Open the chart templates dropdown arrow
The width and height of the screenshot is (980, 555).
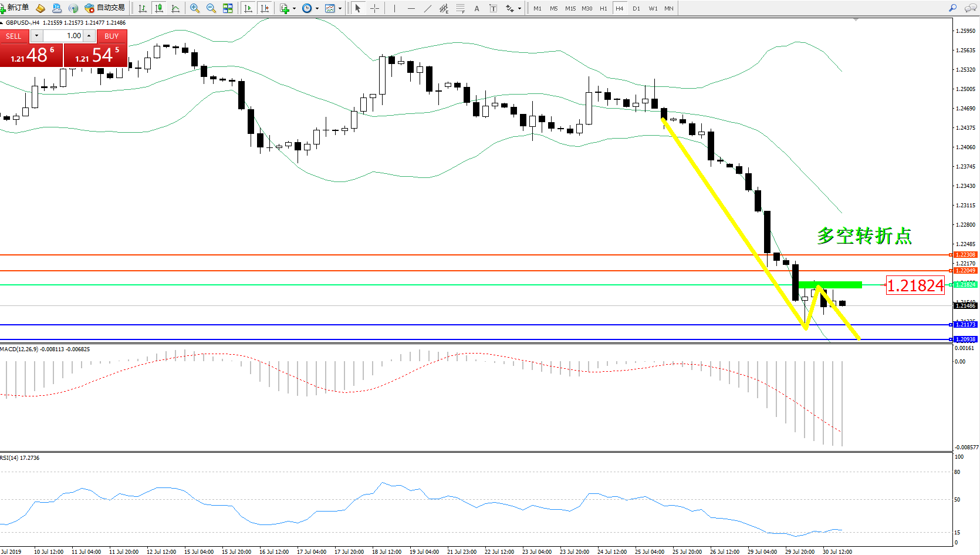[x=340, y=8]
